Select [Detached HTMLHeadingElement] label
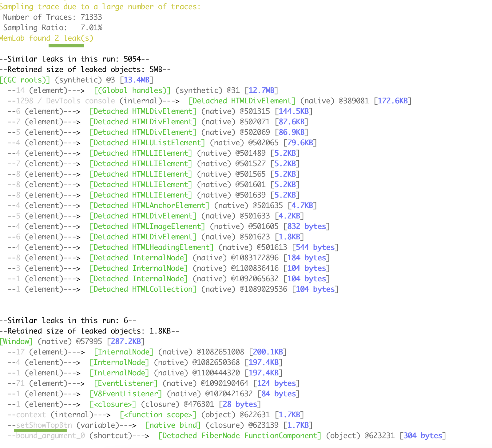Image resolution: width=492 pixels, height=448 pixels. coord(152,247)
